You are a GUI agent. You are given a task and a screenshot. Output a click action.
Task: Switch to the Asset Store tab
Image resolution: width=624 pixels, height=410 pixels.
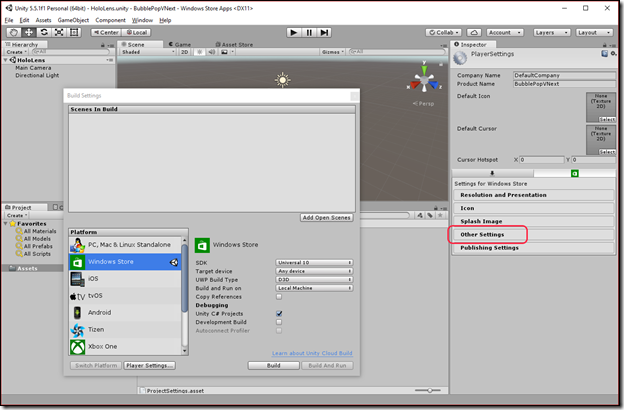tap(234, 45)
